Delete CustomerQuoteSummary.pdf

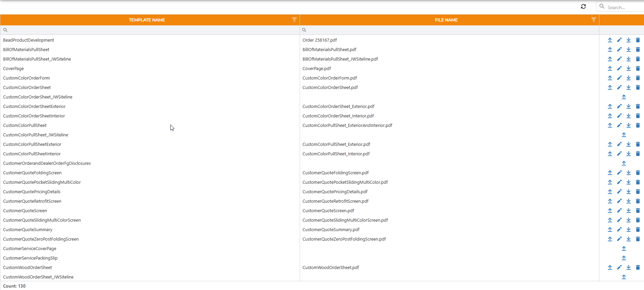click(638, 229)
